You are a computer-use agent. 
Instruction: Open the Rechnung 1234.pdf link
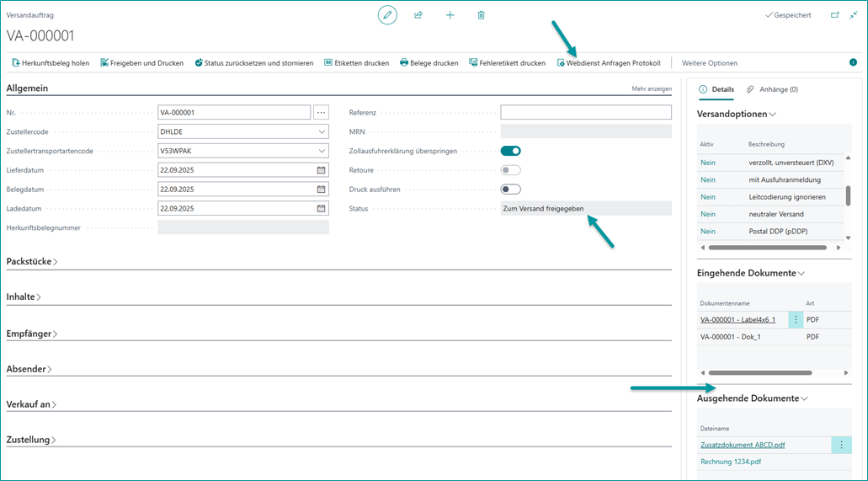[x=731, y=462]
